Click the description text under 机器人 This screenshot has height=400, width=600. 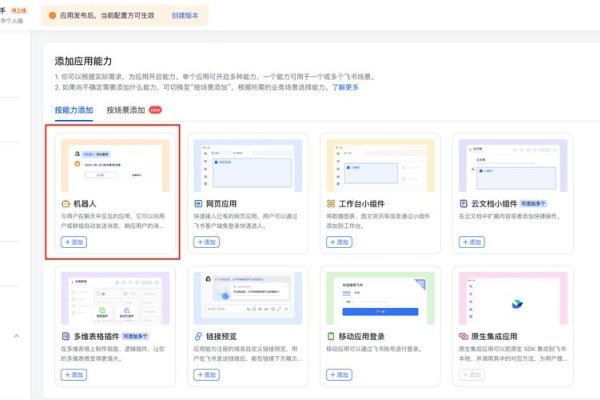[x=113, y=221]
